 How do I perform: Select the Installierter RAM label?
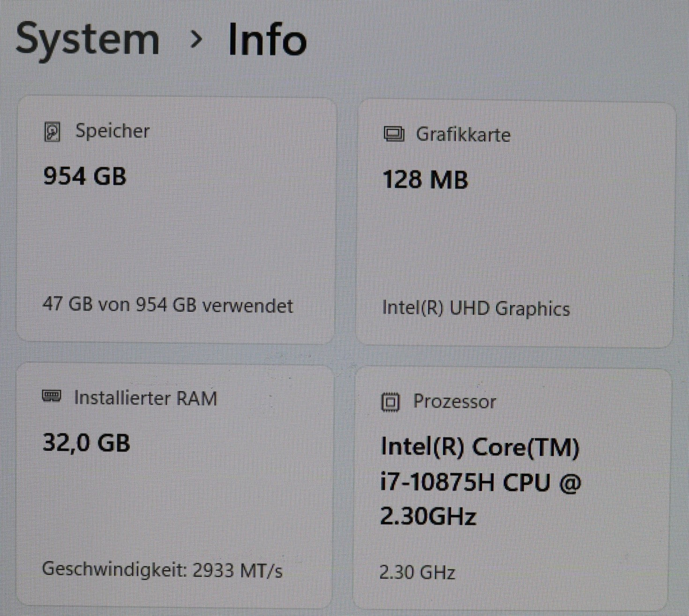146,398
